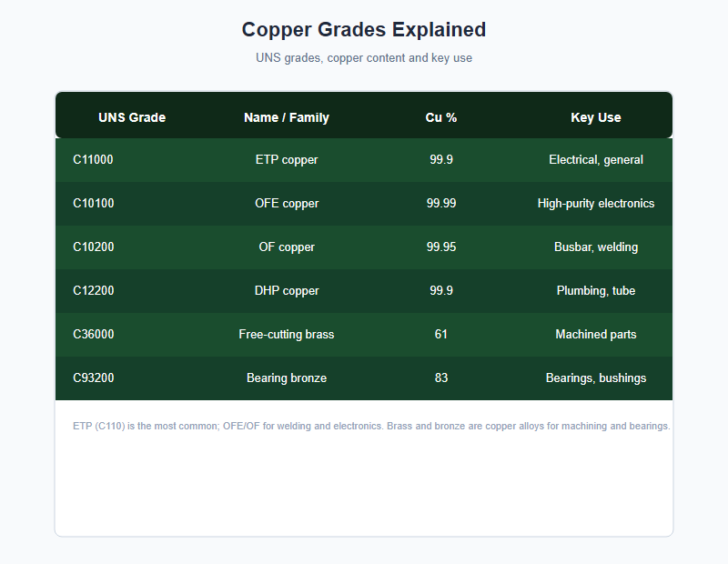Select the 'Key Use' column header
728x564 pixels.
[596, 117]
